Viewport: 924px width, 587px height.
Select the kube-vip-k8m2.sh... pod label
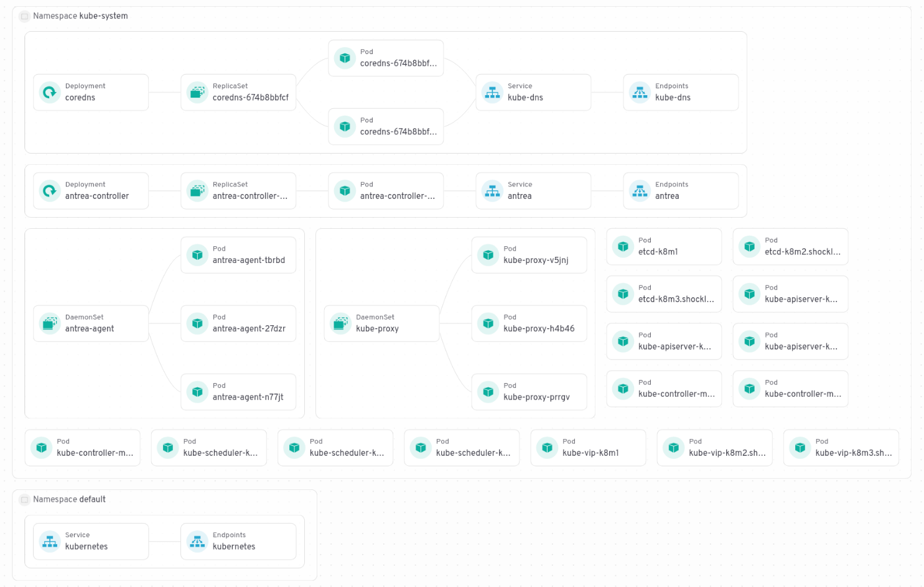pos(727,453)
